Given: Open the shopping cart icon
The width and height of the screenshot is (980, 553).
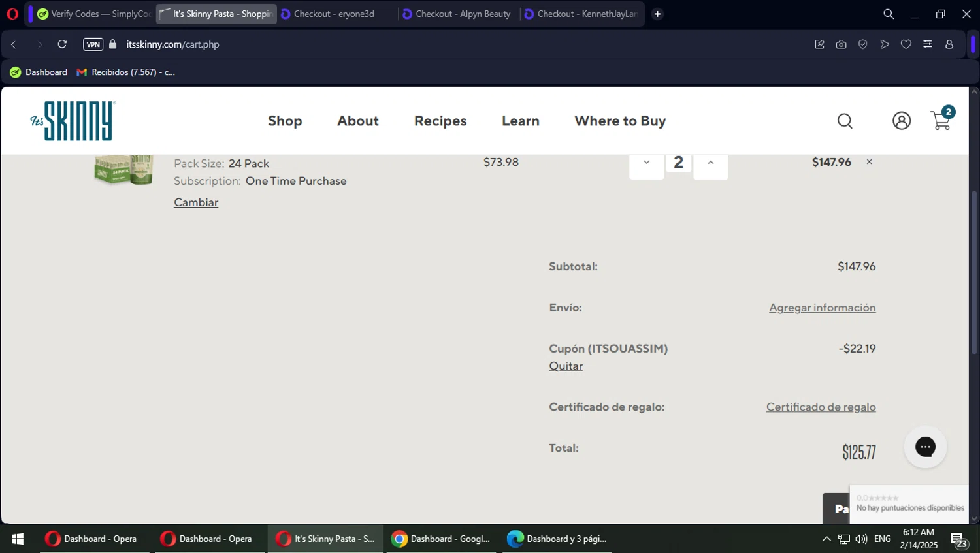Looking at the screenshot, I should tap(941, 119).
